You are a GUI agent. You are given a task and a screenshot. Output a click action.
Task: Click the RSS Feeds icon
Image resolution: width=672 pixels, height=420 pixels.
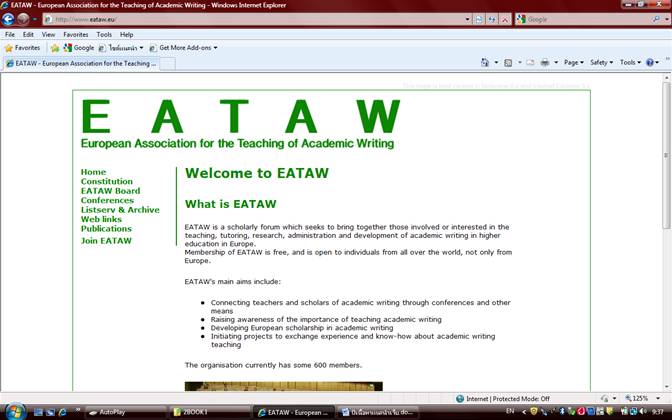pyautogui.click(x=508, y=63)
